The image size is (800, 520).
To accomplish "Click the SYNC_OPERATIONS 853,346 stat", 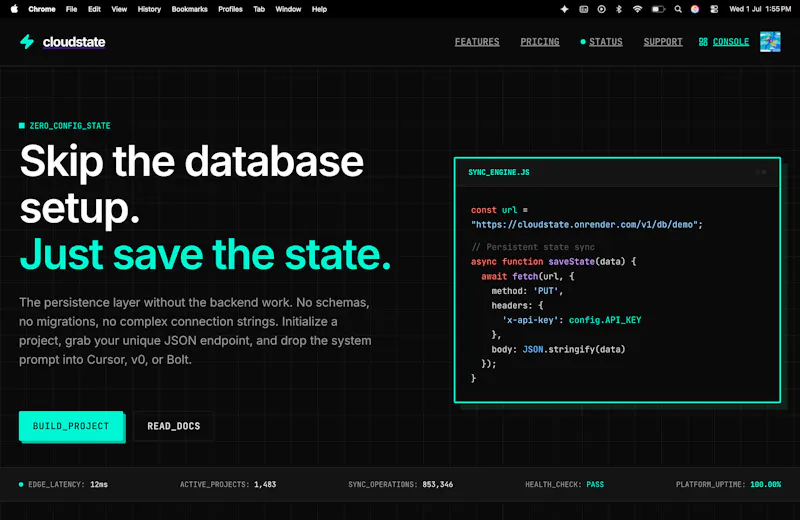I will click(401, 484).
